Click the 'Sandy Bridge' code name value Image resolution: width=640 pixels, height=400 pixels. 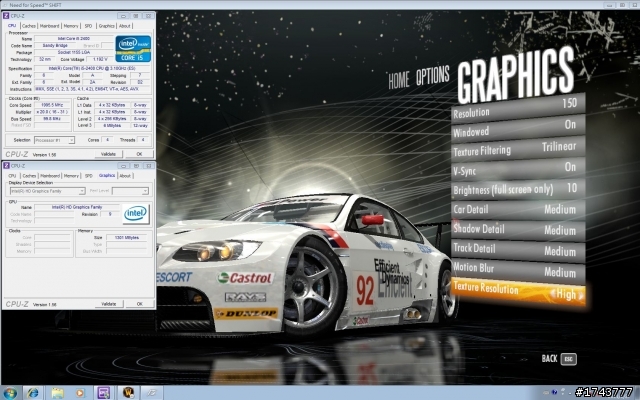pos(55,45)
